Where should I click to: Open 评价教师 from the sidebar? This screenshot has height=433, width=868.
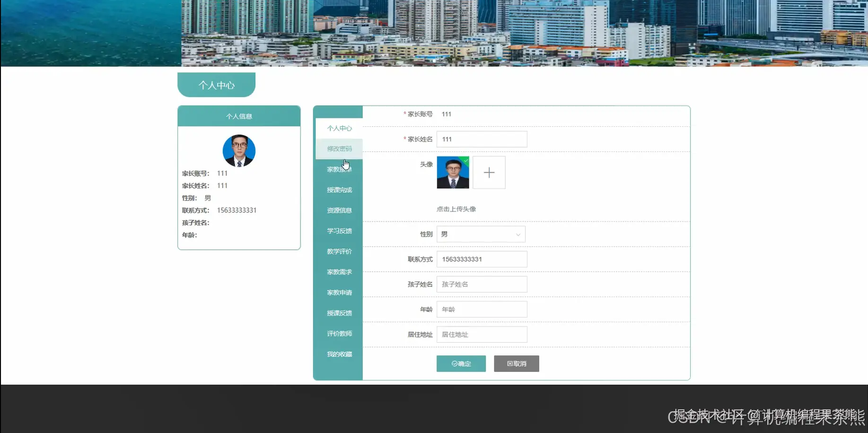[339, 334]
